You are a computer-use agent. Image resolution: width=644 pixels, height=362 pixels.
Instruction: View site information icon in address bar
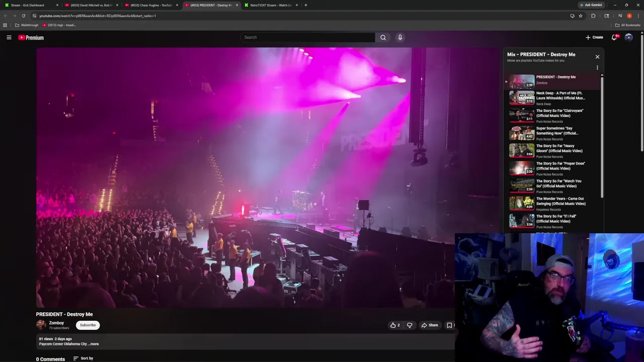tap(34, 16)
